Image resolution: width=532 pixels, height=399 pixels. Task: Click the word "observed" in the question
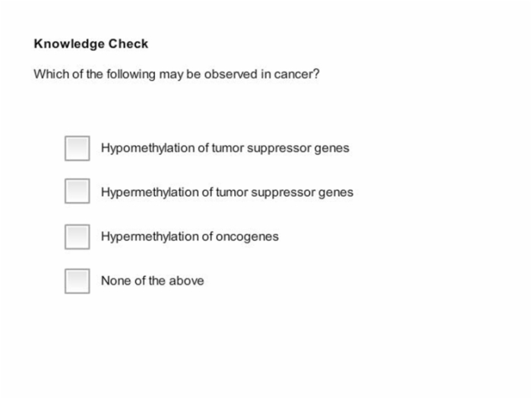(x=231, y=74)
